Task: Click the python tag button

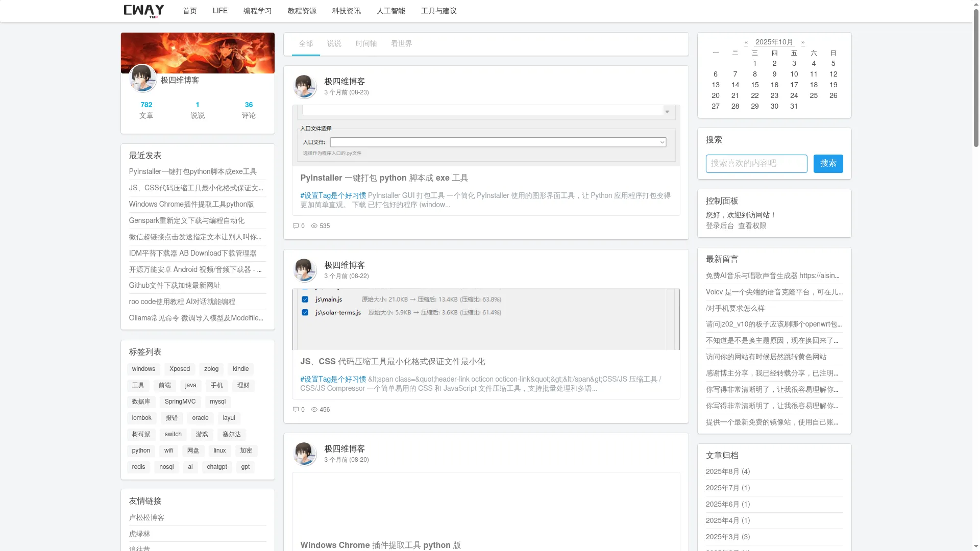Action: tap(140, 450)
